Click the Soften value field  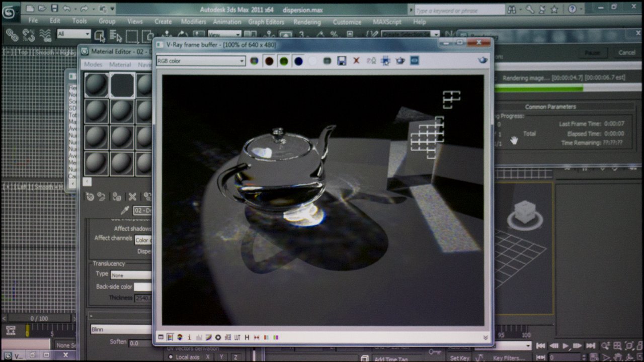140,343
